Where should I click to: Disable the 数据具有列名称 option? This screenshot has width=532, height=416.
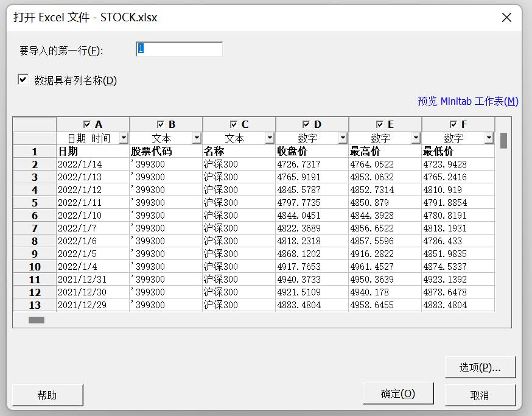pyautogui.click(x=23, y=79)
